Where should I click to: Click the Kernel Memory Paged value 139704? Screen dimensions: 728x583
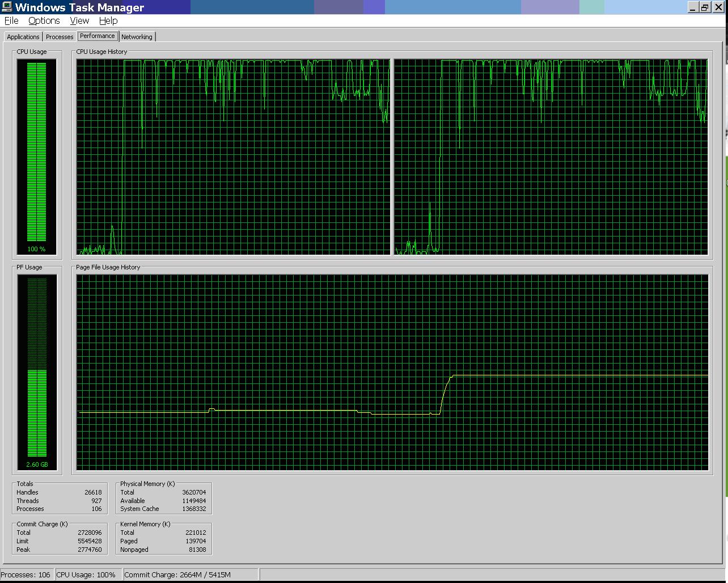pyautogui.click(x=196, y=541)
